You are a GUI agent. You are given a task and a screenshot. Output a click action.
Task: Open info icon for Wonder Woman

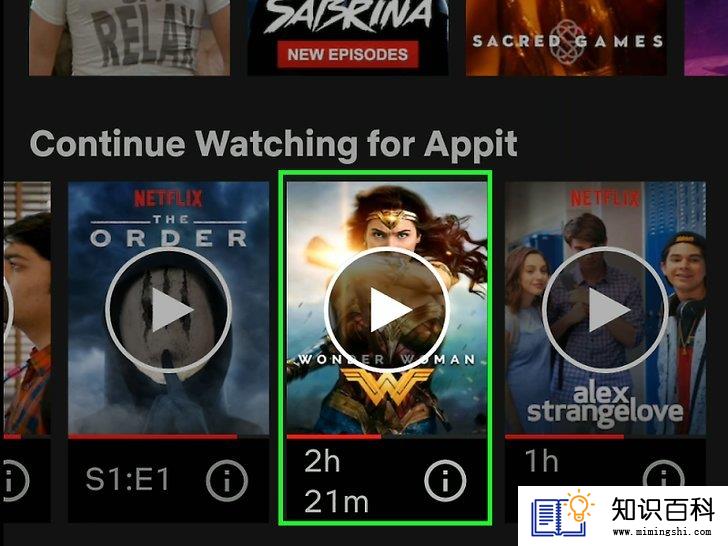pyautogui.click(x=445, y=481)
